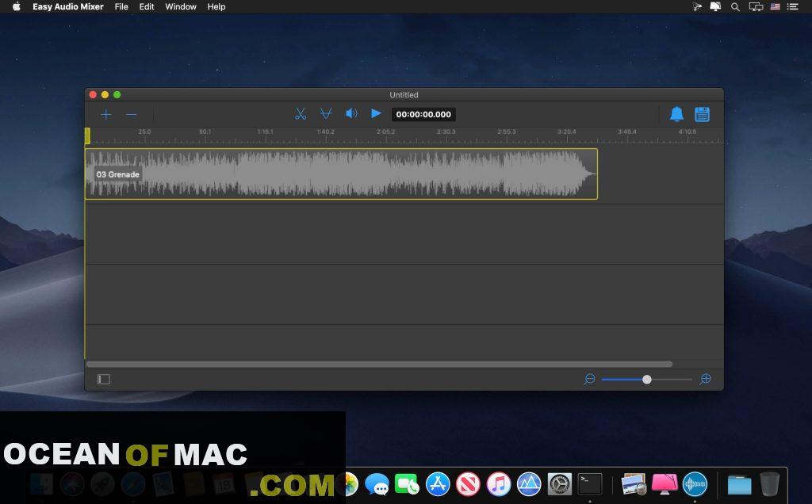
Task: Open the News app in the Dock
Action: 468,485
